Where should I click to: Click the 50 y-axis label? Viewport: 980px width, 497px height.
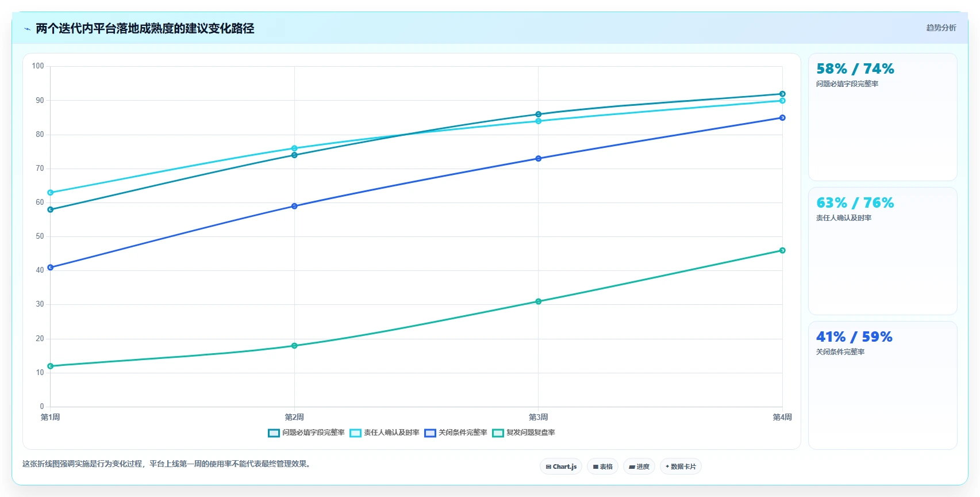coord(40,236)
